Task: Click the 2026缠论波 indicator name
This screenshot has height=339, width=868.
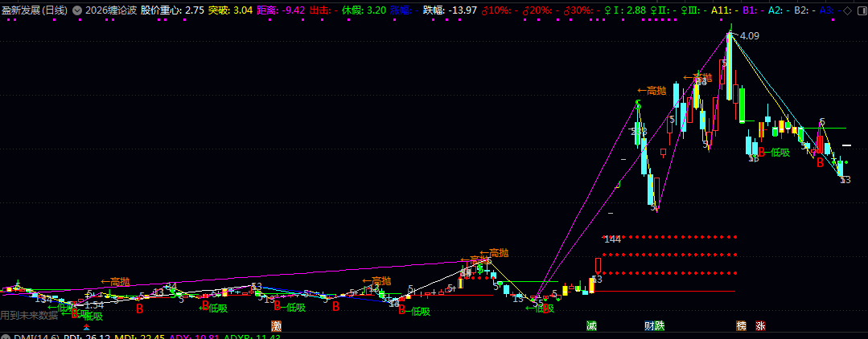Action: point(111,10)
